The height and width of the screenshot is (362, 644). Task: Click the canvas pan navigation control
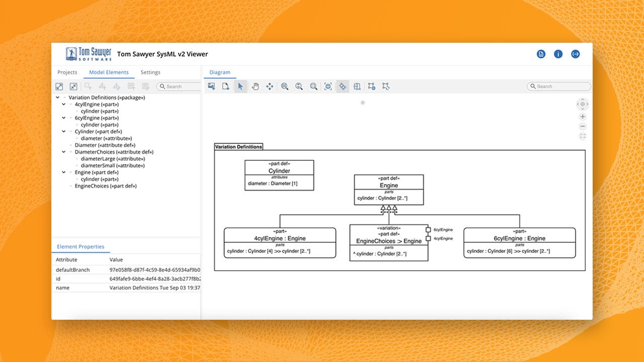(x=583, y=104)
